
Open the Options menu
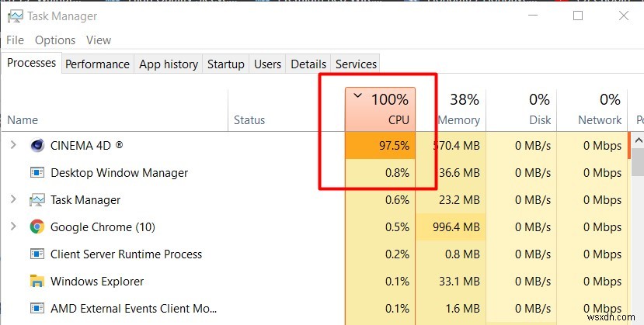55,40
